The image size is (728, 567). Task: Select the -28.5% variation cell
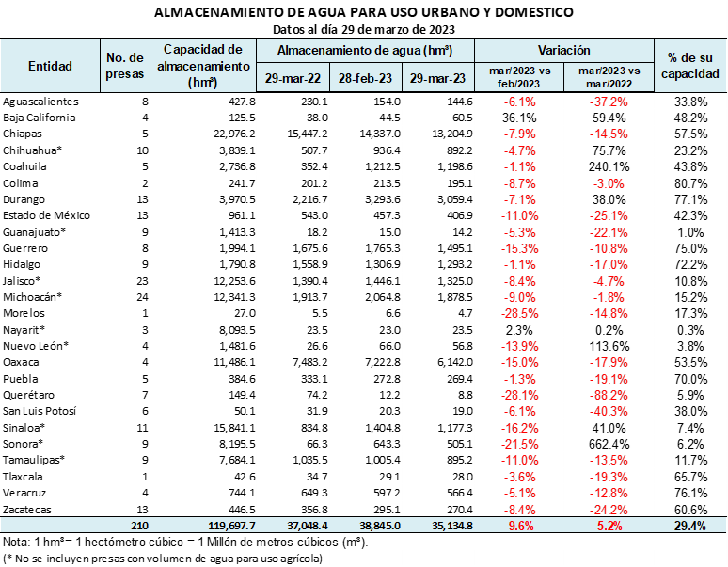tap(520, 313)
